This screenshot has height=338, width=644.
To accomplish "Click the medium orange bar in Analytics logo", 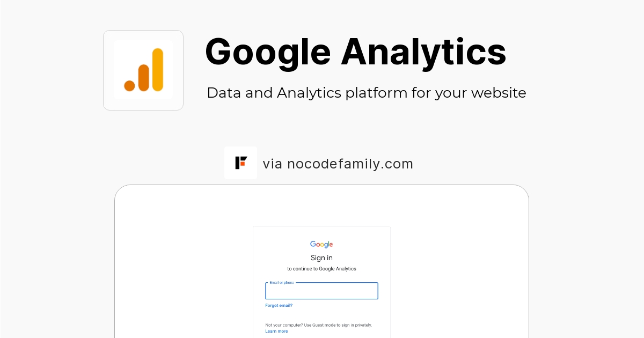I will (x=143, y=78).
